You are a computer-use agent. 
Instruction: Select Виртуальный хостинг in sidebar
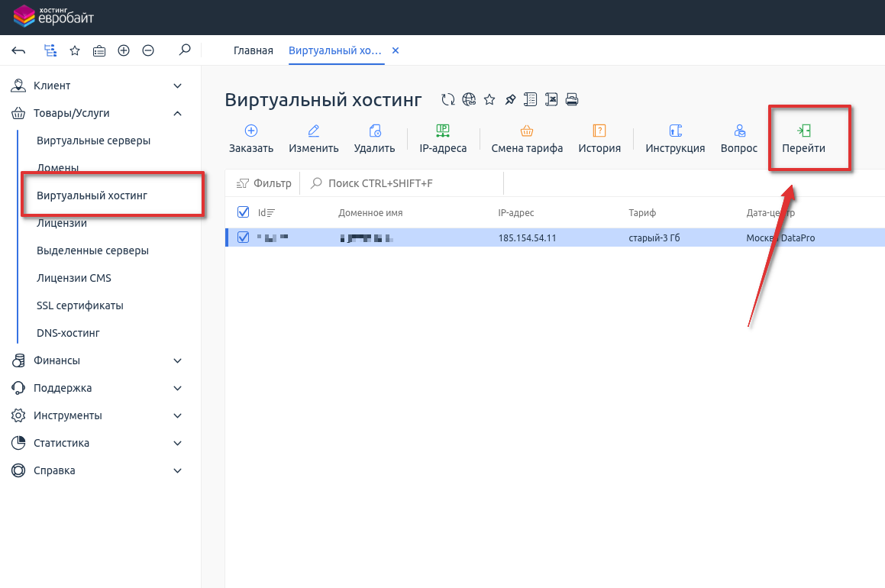pyautogui.click(x=92, y=195)
